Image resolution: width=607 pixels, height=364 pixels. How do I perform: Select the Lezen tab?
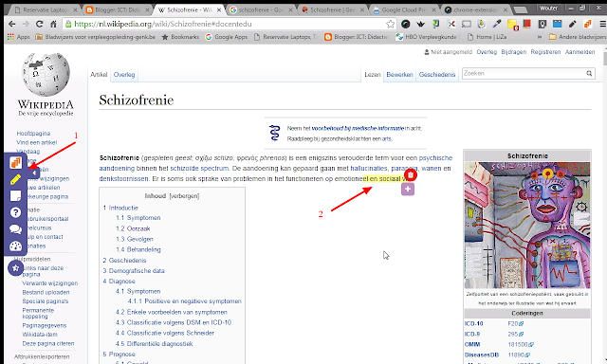click(373, 74)
